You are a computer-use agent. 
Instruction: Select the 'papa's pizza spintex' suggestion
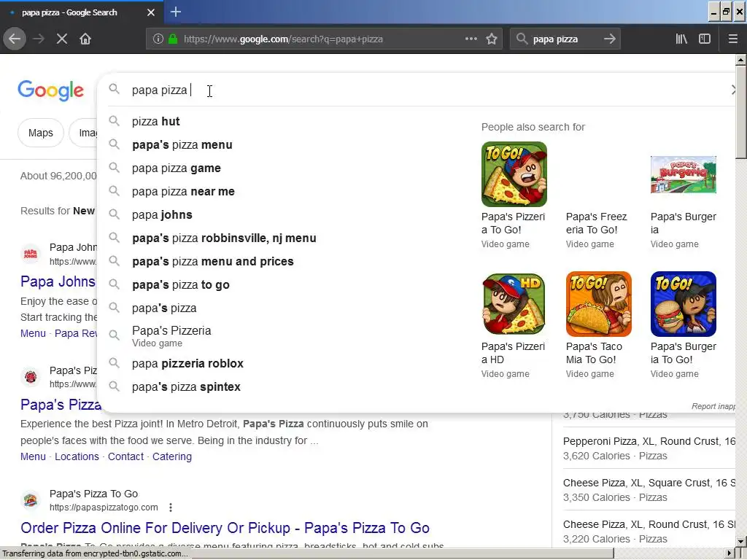(x=186, y=386)
